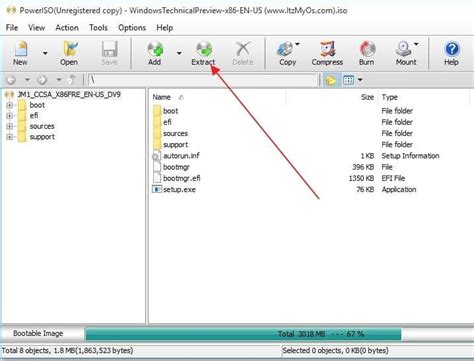Select sources folder in file list
Image resolution: width=474 pixels, height=361 pixels.
tap(176, 133)
